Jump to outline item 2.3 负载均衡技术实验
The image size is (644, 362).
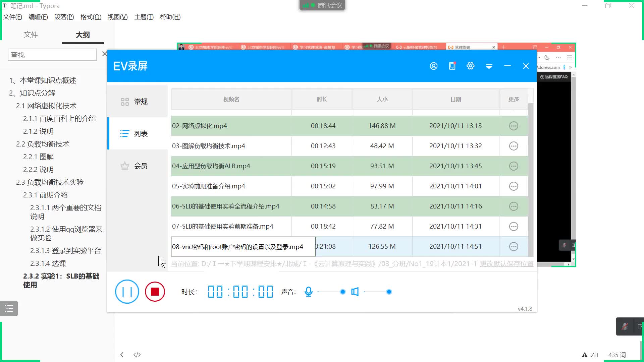tap(50, 182)
